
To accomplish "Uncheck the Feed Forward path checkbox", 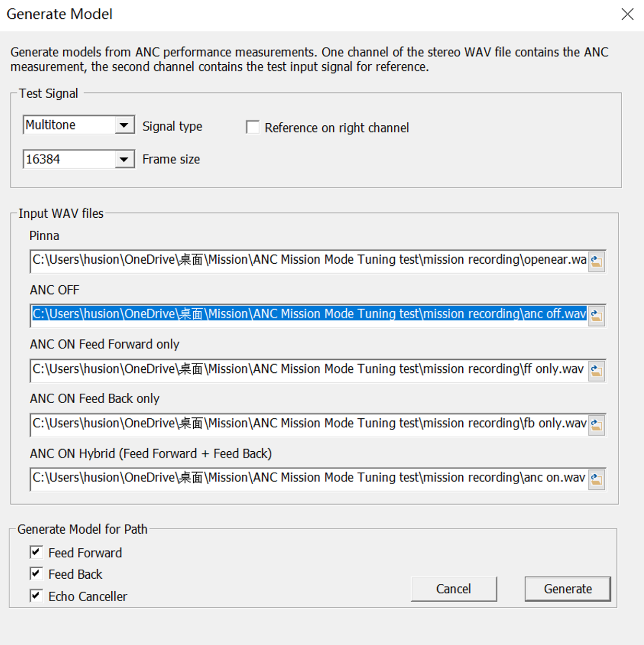I will 37,552.
